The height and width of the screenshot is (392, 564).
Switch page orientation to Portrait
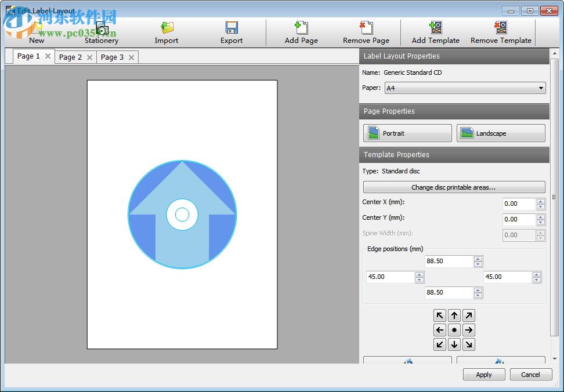click(x=407, y=133)
